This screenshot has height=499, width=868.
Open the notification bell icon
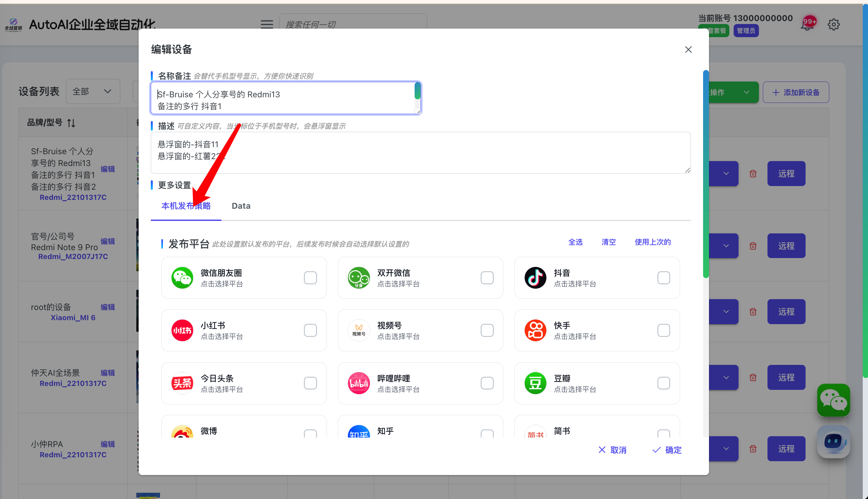click(x=807, y=25)
